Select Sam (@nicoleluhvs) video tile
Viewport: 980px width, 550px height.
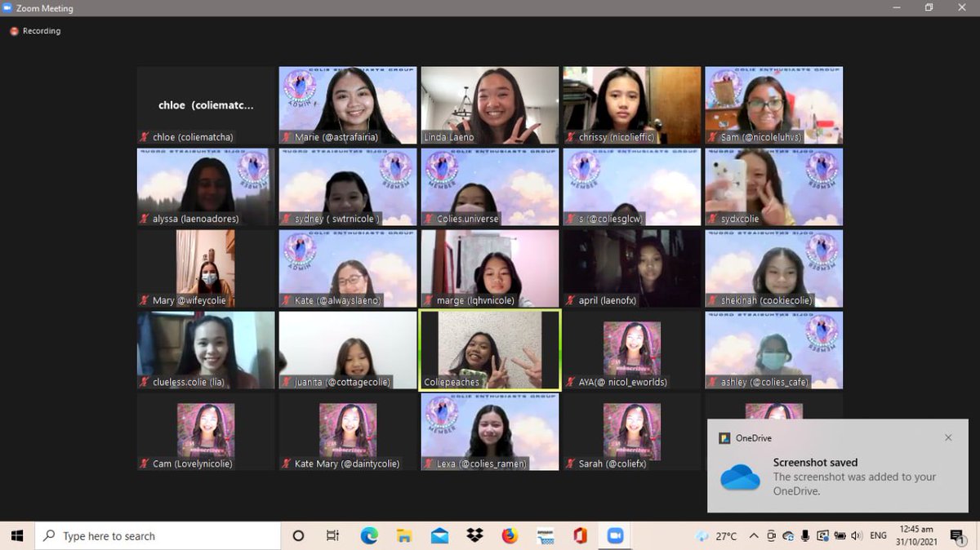[774, 105]
